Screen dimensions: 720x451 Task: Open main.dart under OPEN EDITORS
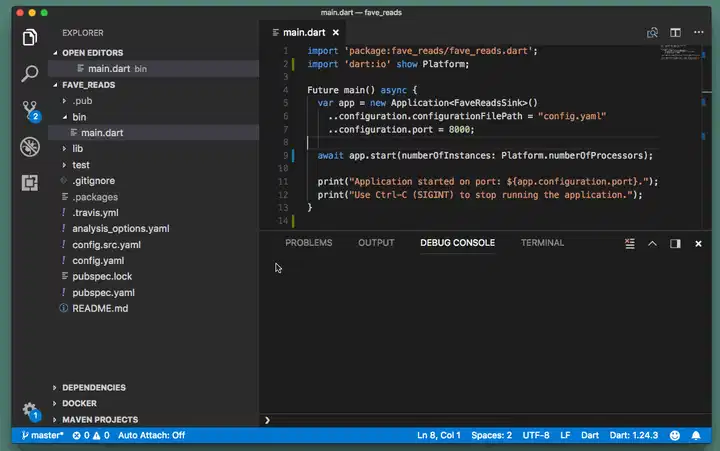click(x=153, y=68)
